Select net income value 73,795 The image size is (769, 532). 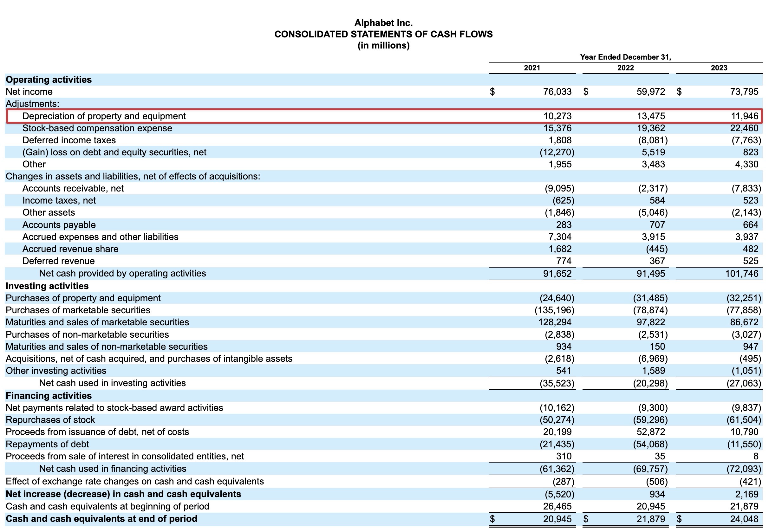coord(744,92)
